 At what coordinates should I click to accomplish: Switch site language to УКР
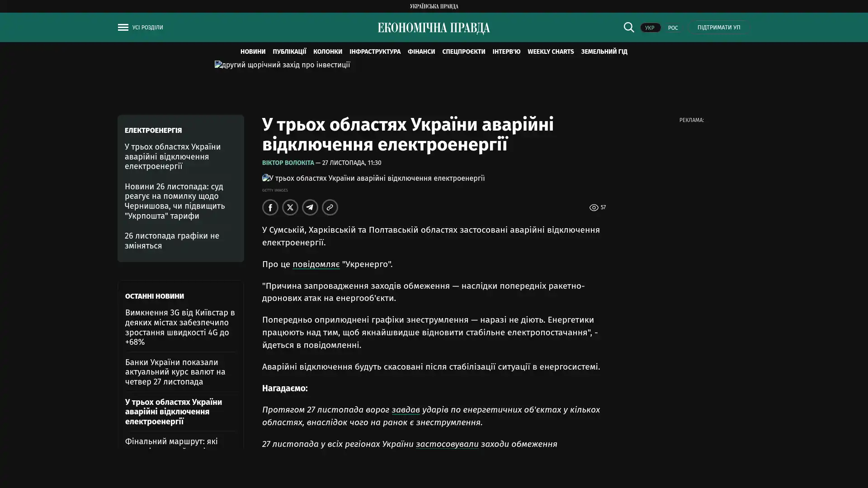point(650,28)
